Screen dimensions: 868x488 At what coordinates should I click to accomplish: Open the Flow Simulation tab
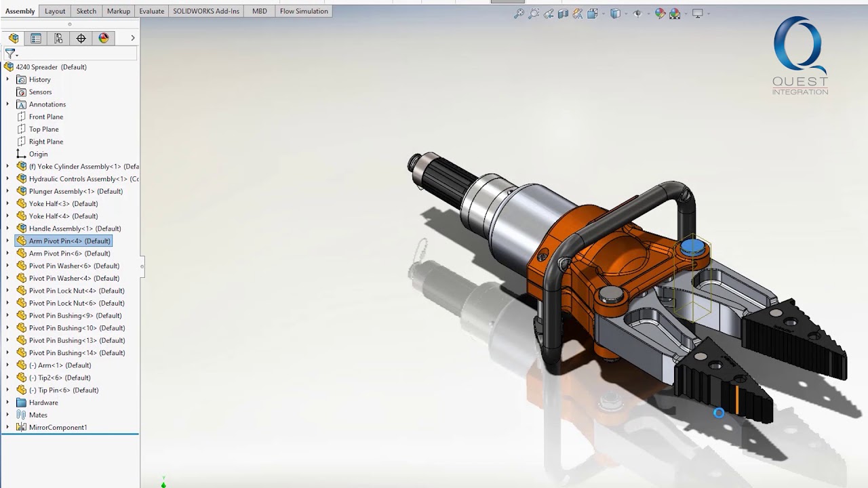304,11
